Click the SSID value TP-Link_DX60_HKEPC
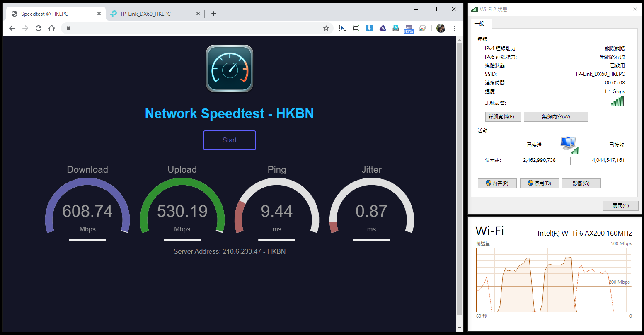 [x=600, y=74]
